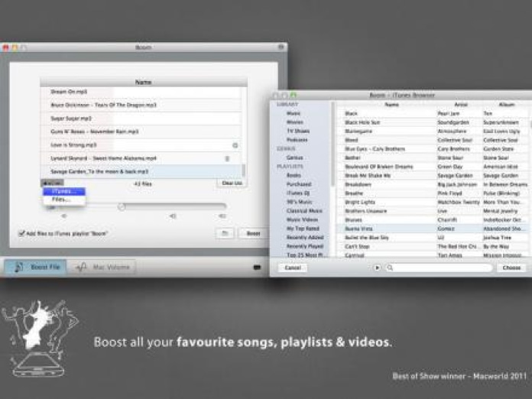
Task: Select the Music Videos playlist
Action: 302,219
